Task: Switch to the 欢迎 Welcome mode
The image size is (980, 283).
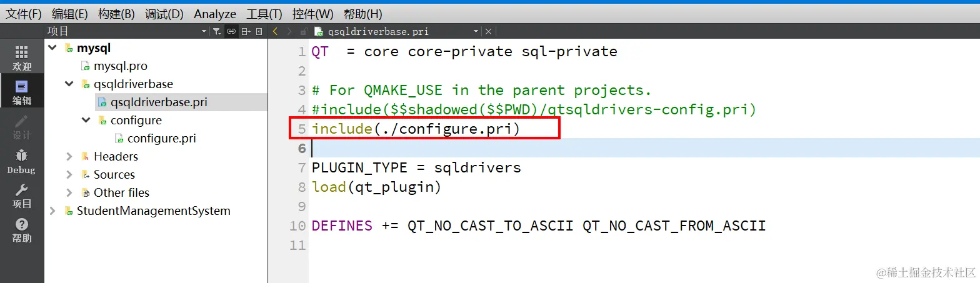Action: [x=22, y=59]
